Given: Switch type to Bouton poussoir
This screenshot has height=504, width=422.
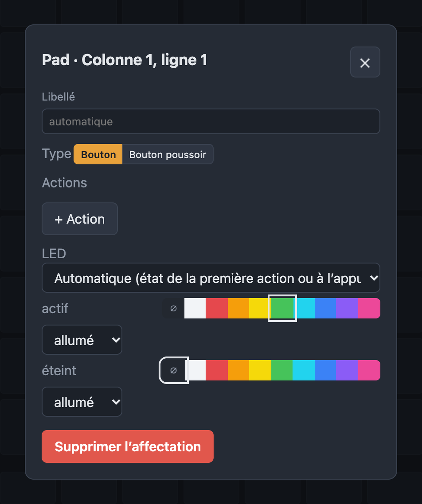Looking at the screenshot, I should 168,154.
